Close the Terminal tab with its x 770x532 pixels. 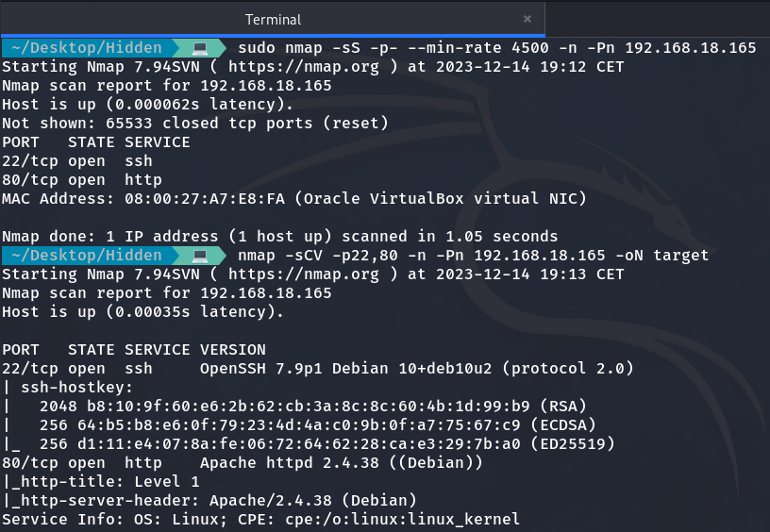[x=527, y=19]
